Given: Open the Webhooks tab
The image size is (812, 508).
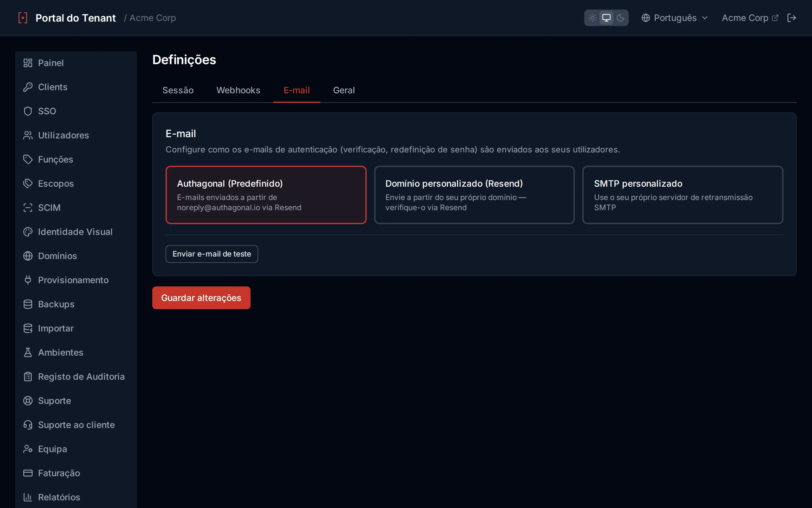Looking at the screenshot, I should click(x=238, y=90).
